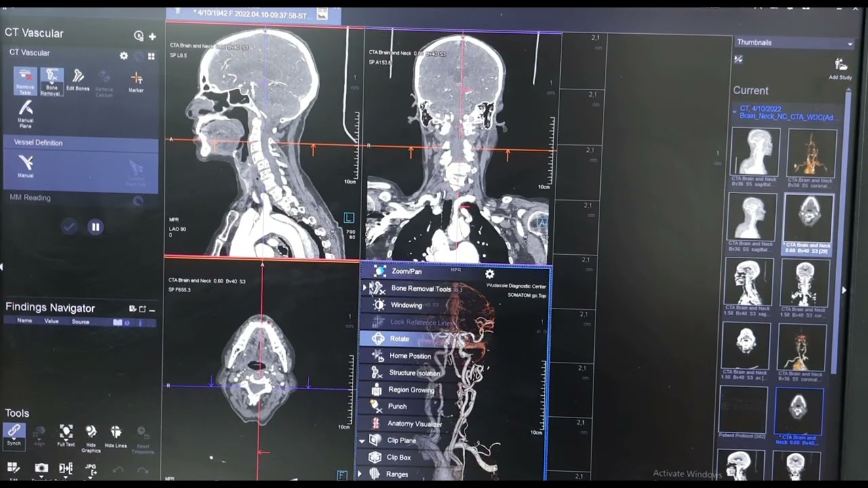Export image via JPG icon
868x488 pixels.
point(91,468)
